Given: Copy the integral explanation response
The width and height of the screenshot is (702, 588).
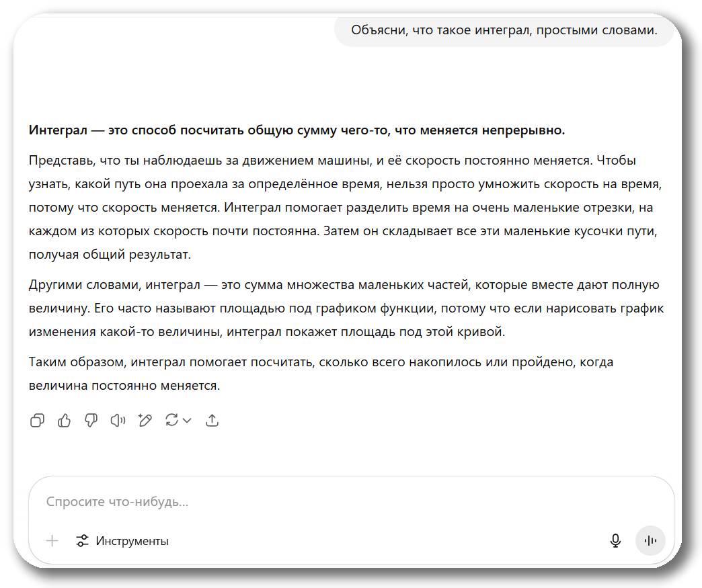Looking at the screenshot, I should click(x=38, y=421).
